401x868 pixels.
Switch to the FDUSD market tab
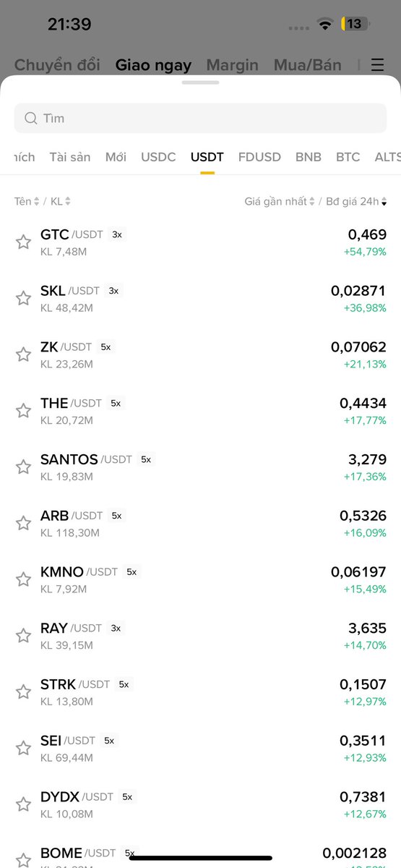tap(259, 157)
